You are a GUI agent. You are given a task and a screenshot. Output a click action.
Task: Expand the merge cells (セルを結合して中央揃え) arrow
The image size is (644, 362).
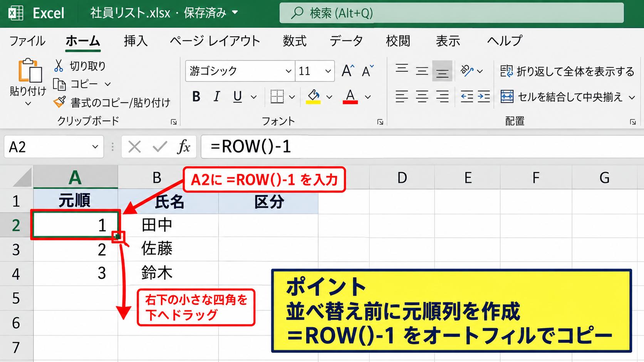click(632, 97)
